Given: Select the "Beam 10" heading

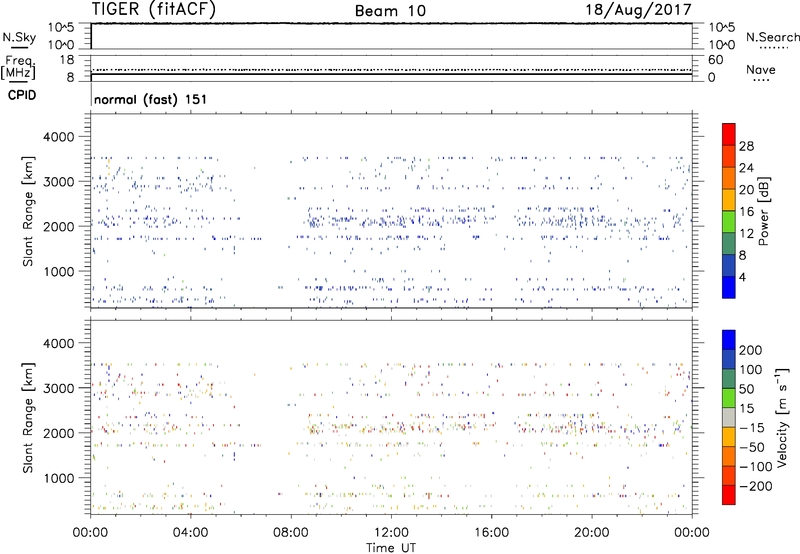Looking at the screenshot, I should (x=390, y=11).
